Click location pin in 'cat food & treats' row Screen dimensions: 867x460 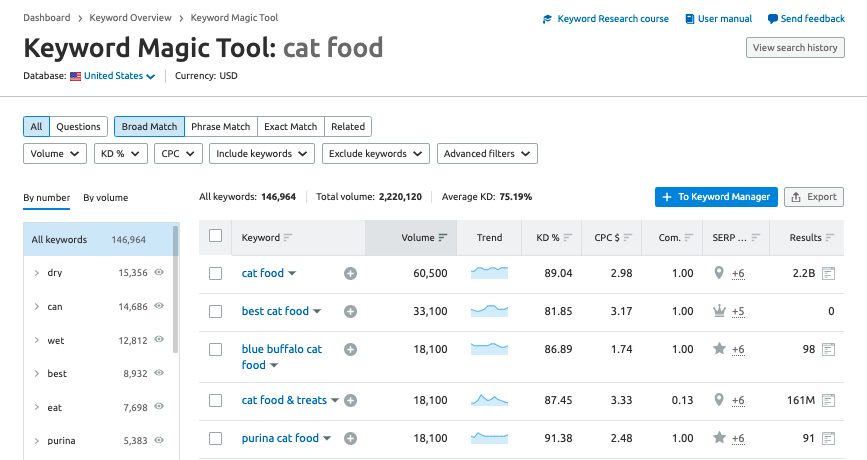tap(718, 400)
